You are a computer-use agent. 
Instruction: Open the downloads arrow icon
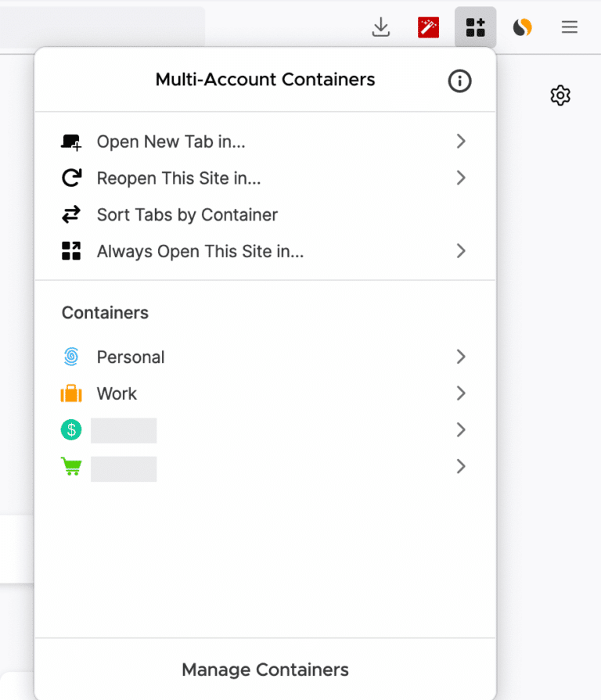381,27
